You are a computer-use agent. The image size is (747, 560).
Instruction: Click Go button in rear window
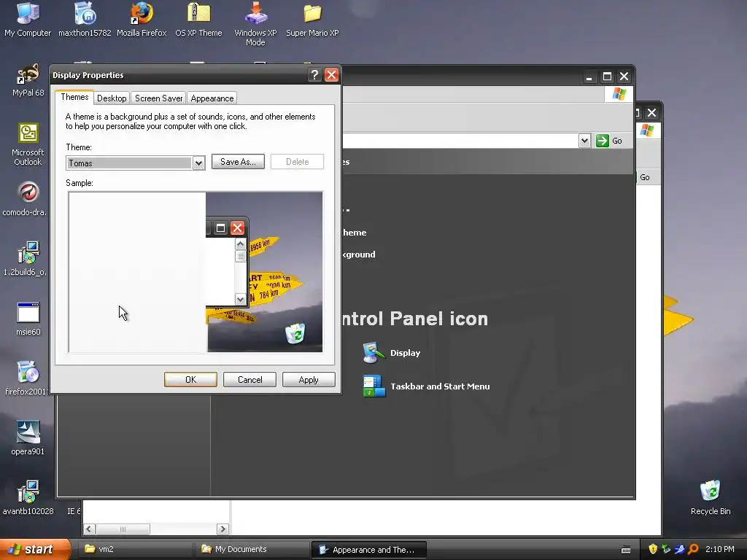pos(645,177)
